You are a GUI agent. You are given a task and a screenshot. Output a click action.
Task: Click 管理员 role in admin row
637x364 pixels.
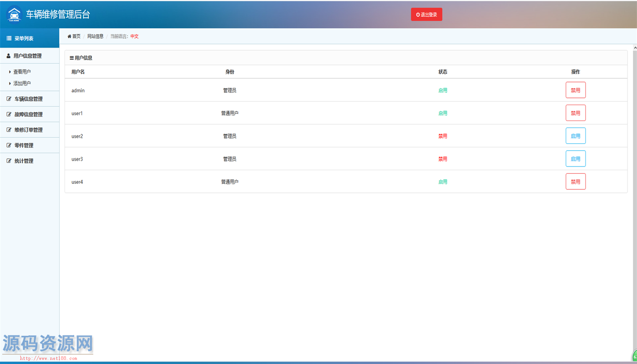click(x=230, y=91)
